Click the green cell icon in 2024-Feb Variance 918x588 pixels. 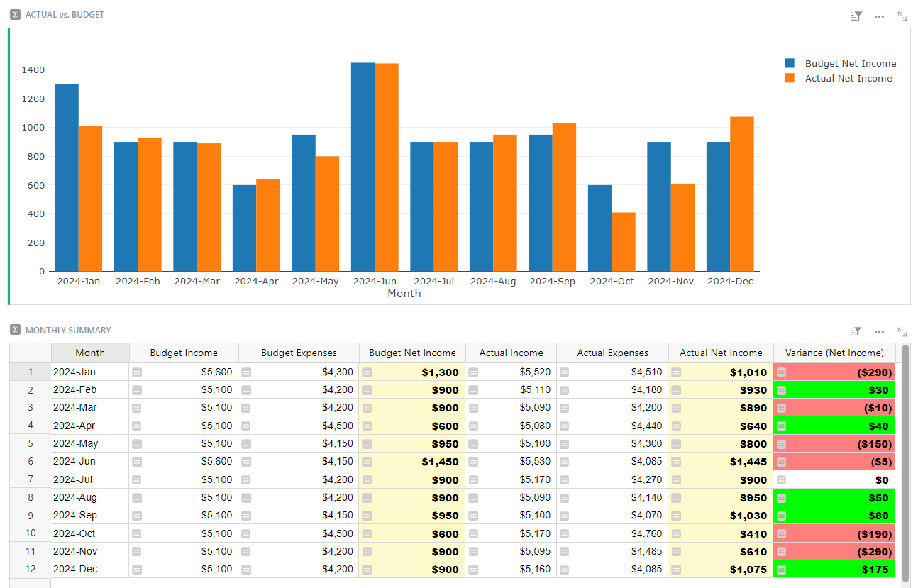(780, 389)
